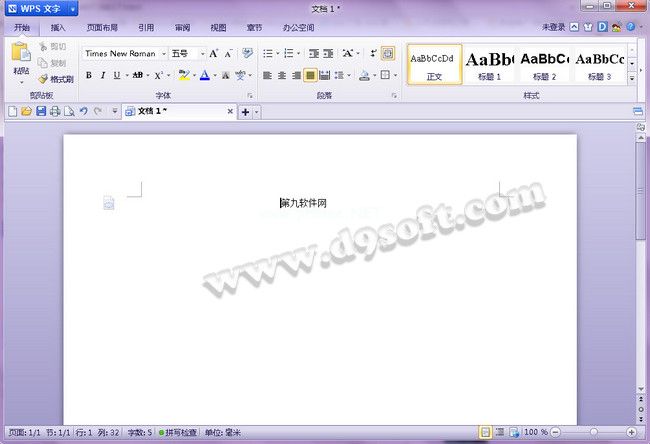The height and width of the screenshot is (444, 650).
Task: Apply the 标题 1 heading style
Action: [490, 64]
